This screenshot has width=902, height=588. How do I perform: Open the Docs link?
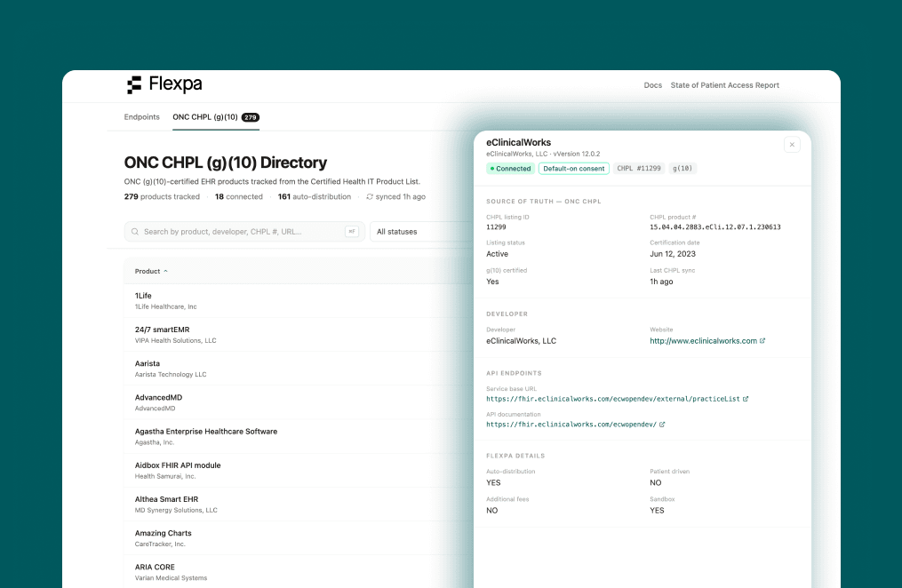(652, 85)
